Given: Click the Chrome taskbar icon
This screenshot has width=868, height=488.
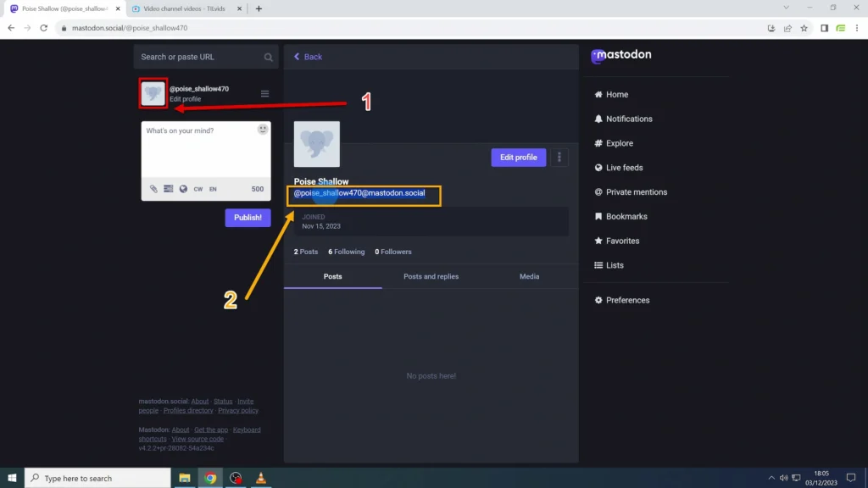Looking at the screenshot, I should (210, 478).
